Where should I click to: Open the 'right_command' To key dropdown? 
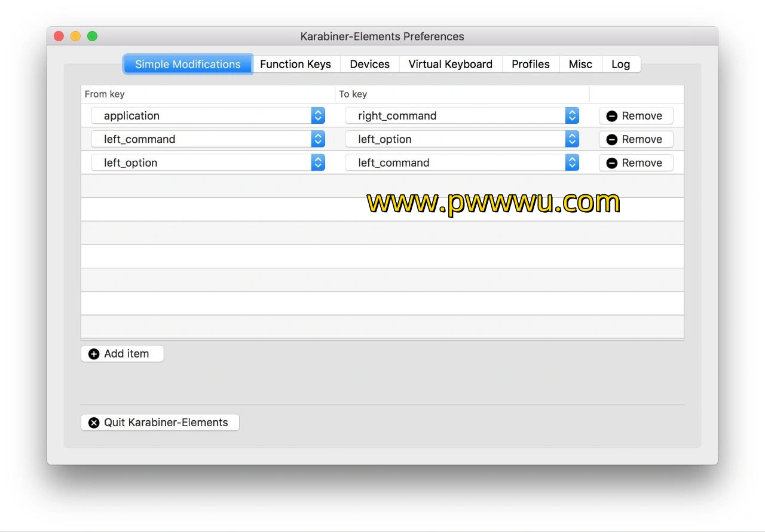point(462,115)
